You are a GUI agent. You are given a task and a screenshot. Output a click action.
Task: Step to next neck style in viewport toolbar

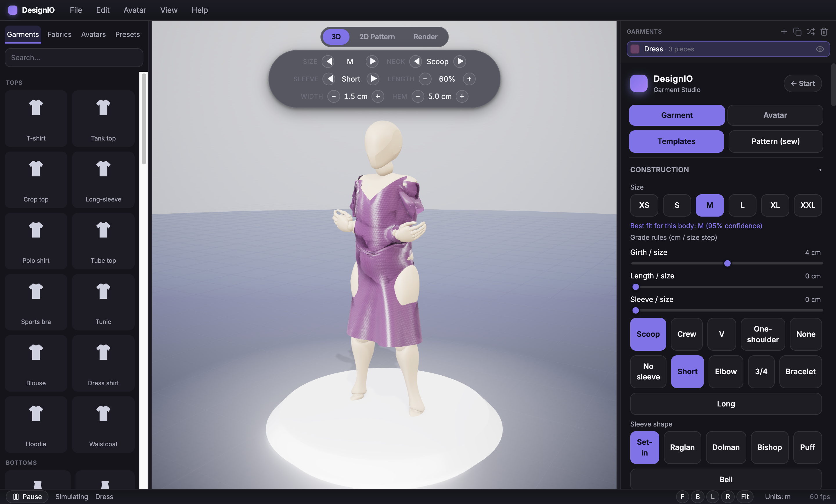coord(460,62)
